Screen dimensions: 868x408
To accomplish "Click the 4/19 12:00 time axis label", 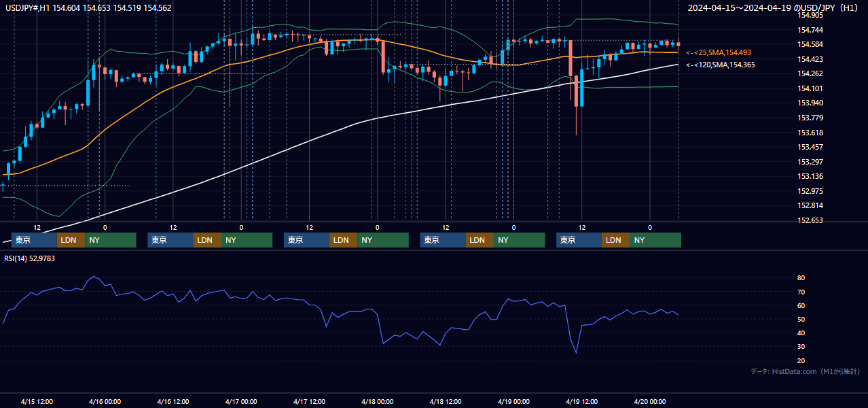I will pos(581,402).
